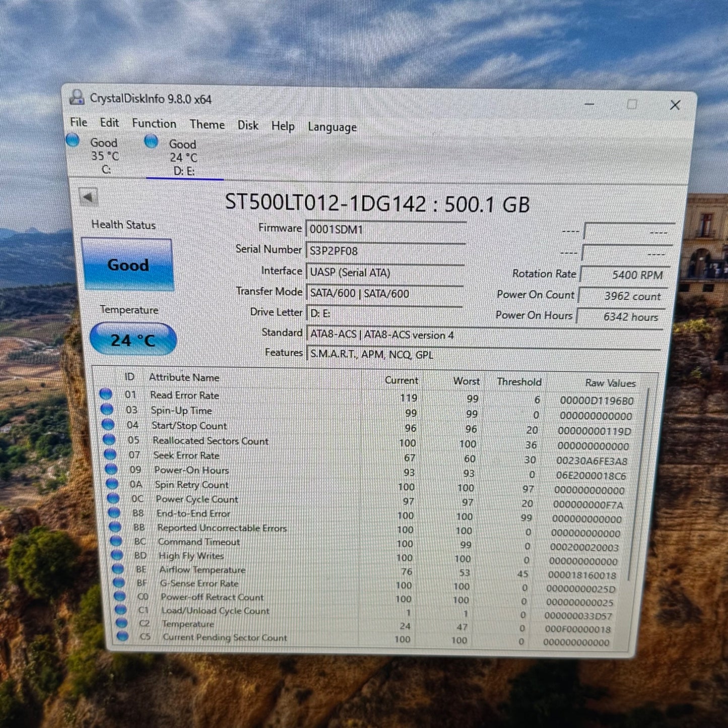Click status orb of End-to-End Error row
Screen dimensions: 728x728
(x=114, y=512)
